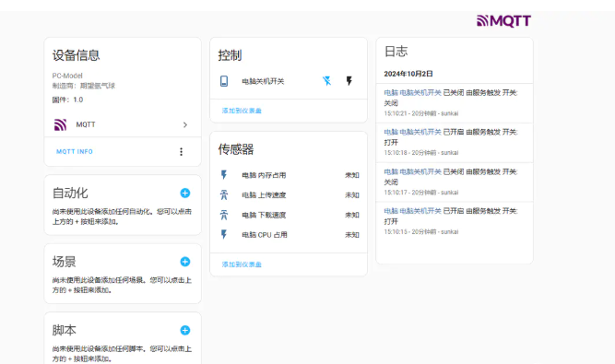Add scene with plus button in 场景
The width and height of the screenshot is (615, 364).
(x=185, y=262)
